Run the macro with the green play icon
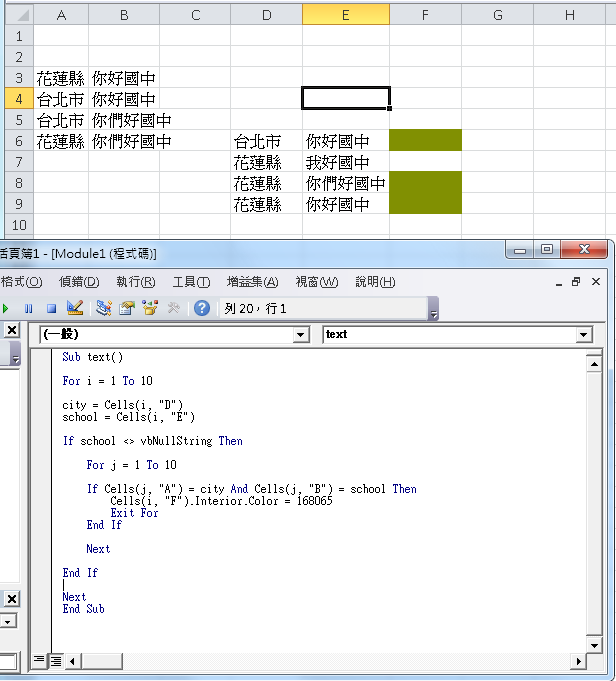Screen dimensions: 616x681 (x=5, y=309)
